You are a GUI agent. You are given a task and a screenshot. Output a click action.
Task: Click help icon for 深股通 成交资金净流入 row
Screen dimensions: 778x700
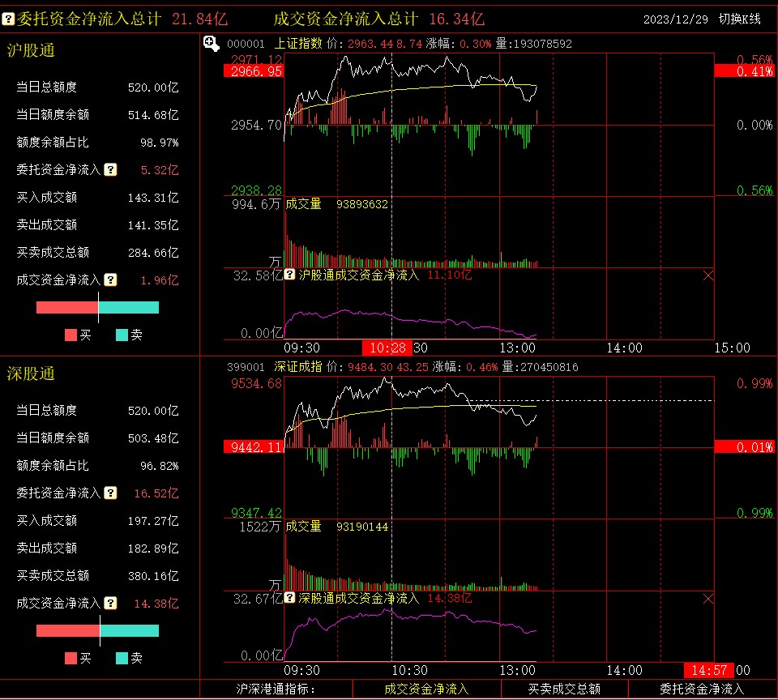(x=110, y=603)
